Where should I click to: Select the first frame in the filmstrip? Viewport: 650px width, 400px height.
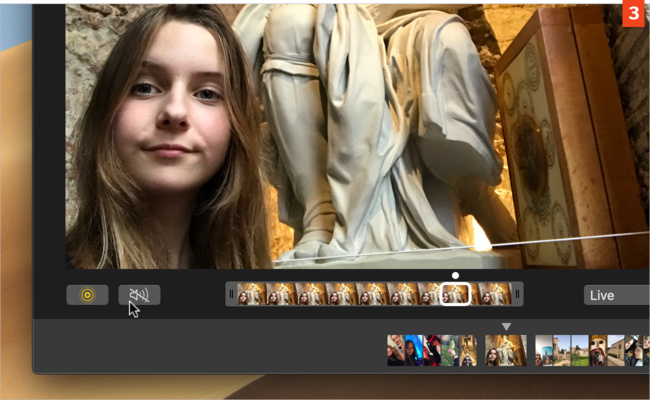pos(252,294)
